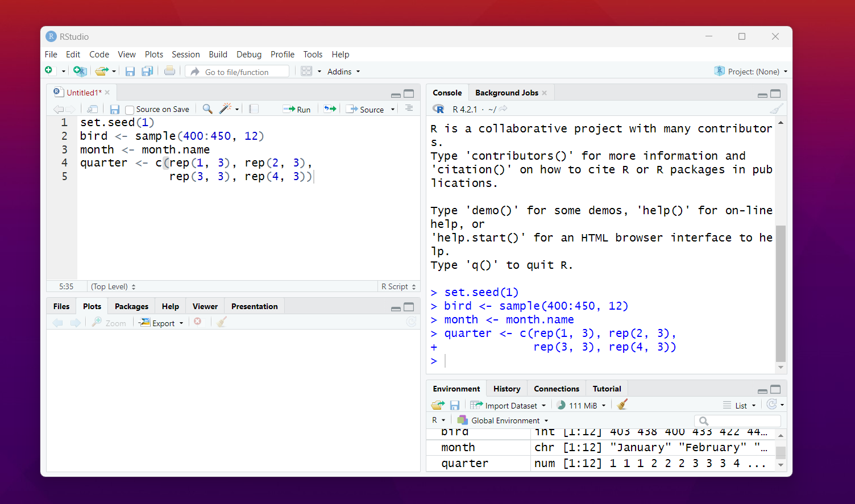Image resolution: width=855 pixels, height=504 pixels.
Task: Run the current line with Run button
Action: click(297, 109)
